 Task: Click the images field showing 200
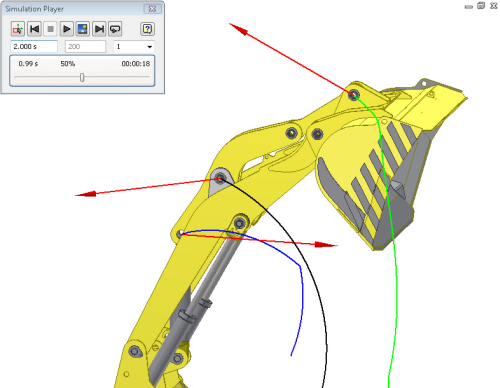[85, 46]
